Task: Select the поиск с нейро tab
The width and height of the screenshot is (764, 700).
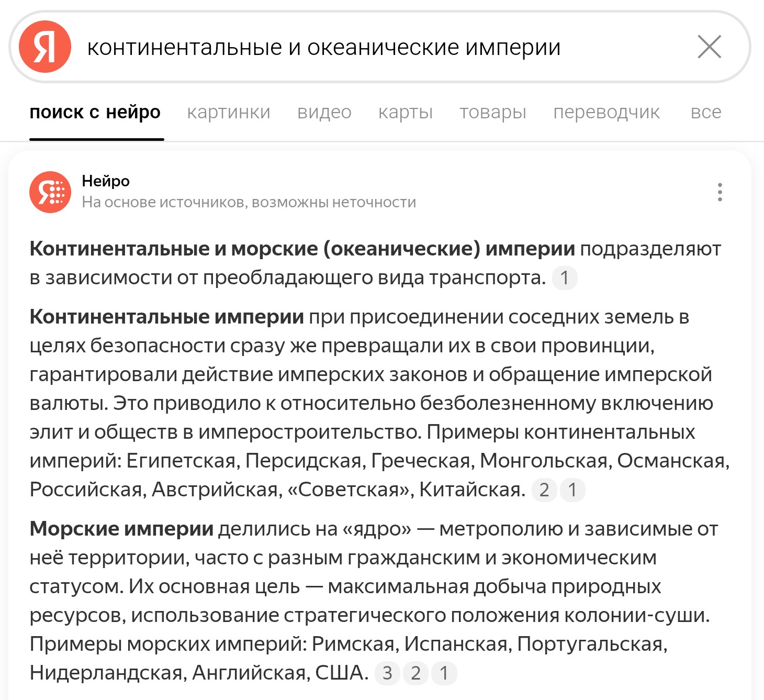Action: 95,112
